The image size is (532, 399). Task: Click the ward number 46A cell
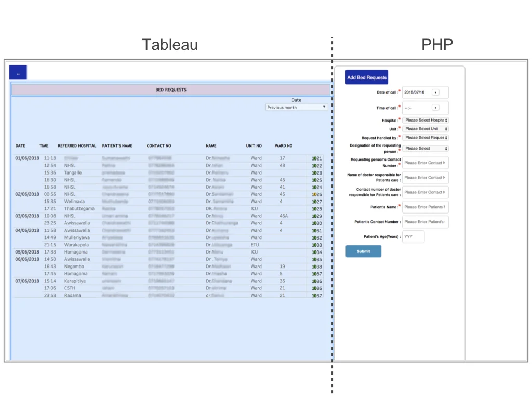point(284,216)
